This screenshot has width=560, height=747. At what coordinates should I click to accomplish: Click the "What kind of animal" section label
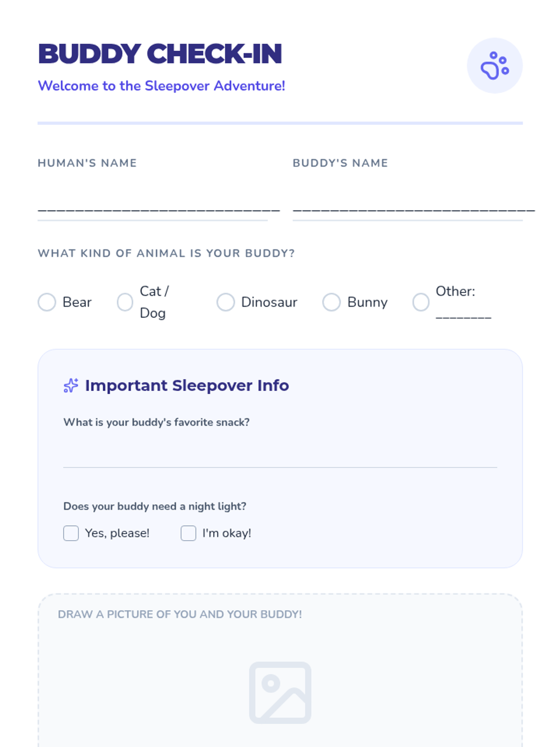click(x=166, y=253)
